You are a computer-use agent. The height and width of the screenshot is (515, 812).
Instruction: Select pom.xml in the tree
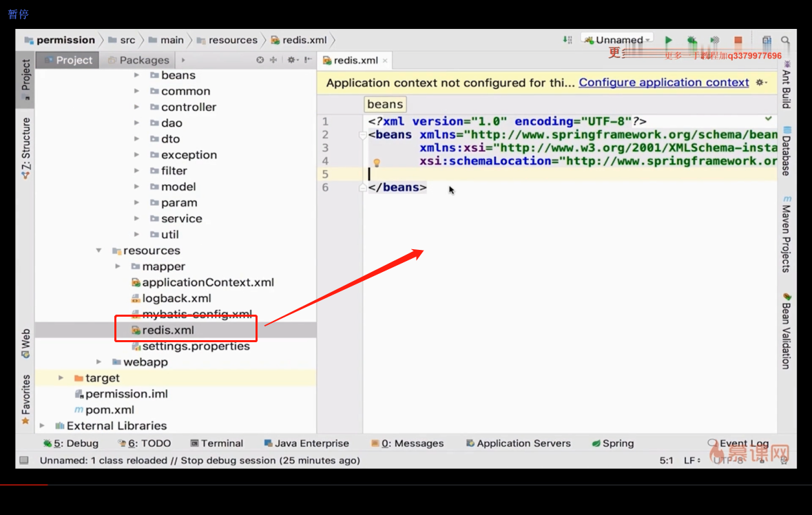click(x=104, y=410)
